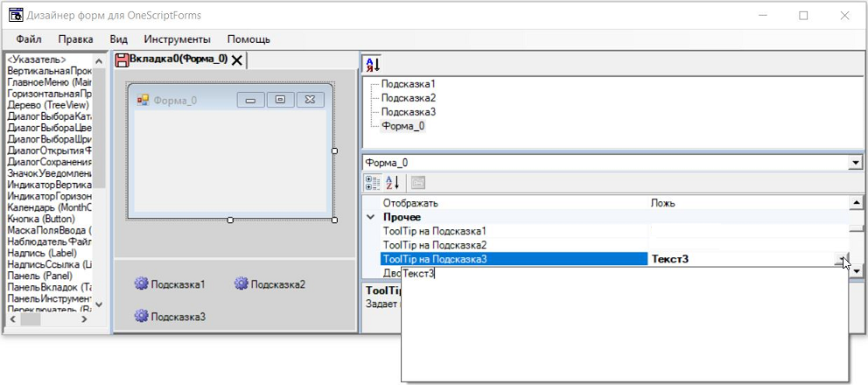Close the Вкладка0(Форма_0) tab

[236, 60]
